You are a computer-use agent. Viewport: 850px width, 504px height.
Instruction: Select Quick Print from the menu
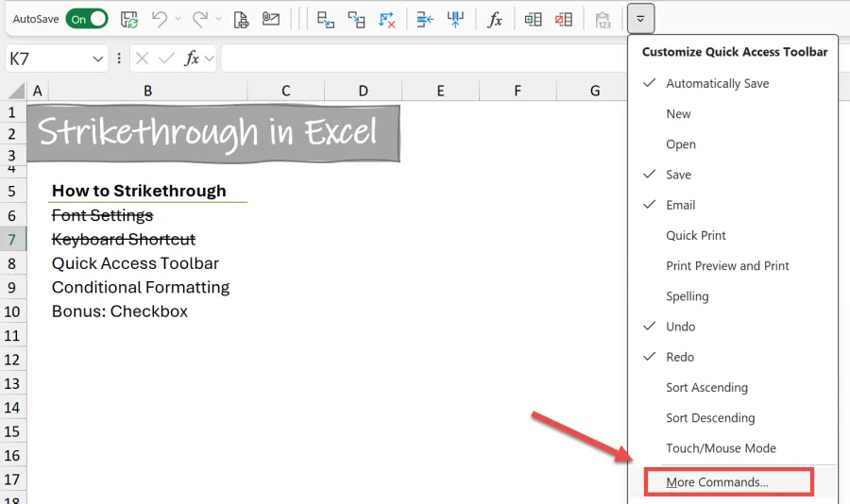tap(696, 236)
